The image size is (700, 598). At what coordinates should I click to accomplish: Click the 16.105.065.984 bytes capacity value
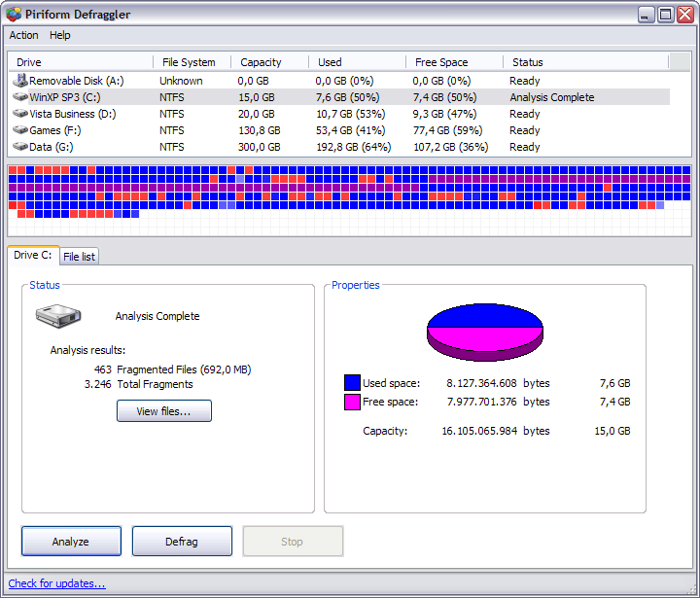pos(496,431)
